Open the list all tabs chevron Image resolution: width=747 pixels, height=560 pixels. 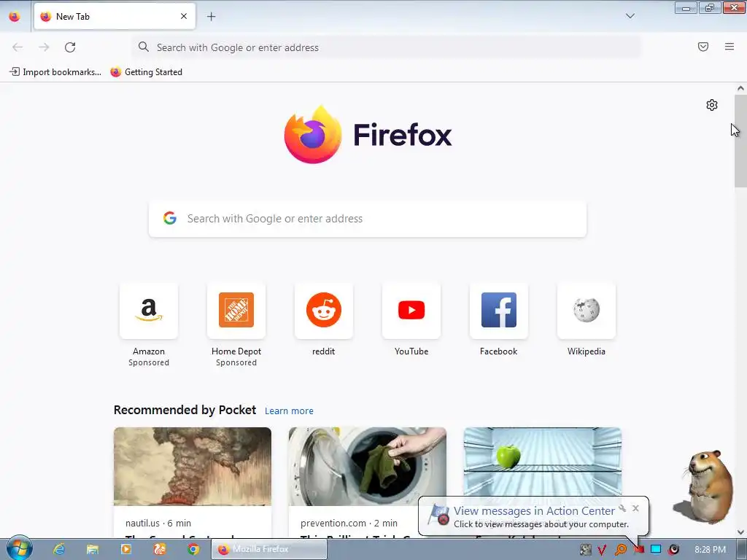pos(630,16)
